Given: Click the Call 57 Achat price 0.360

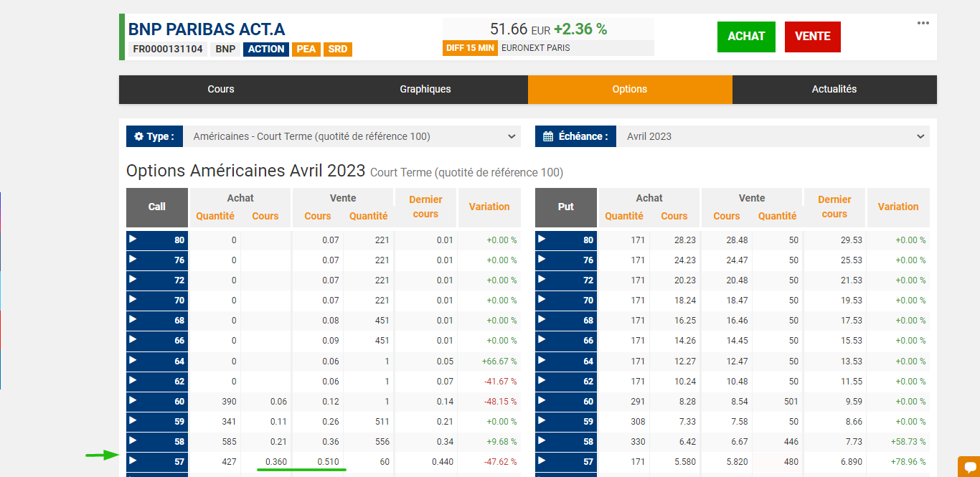Looking at the screenshot, I should [x=276, y=462].
